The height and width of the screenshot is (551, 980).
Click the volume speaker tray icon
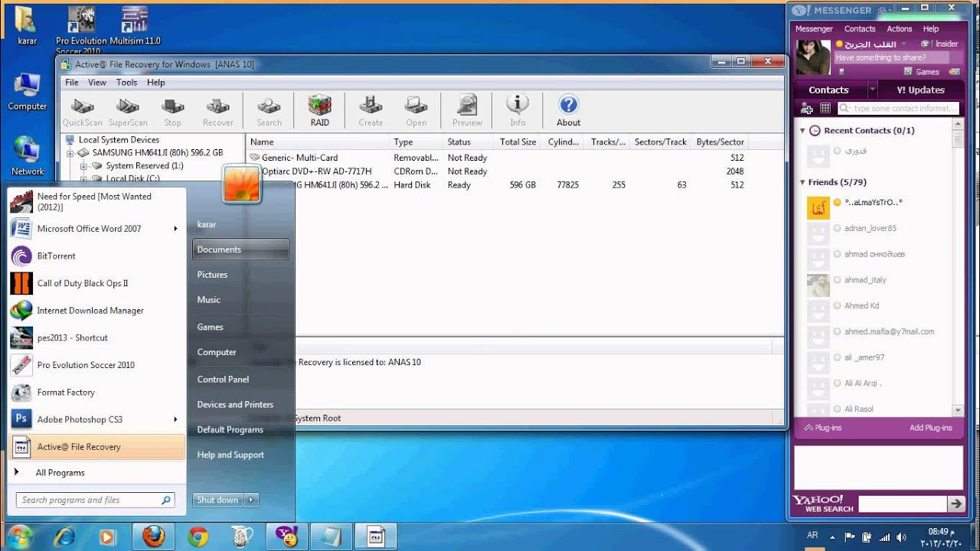pos(900,536)
